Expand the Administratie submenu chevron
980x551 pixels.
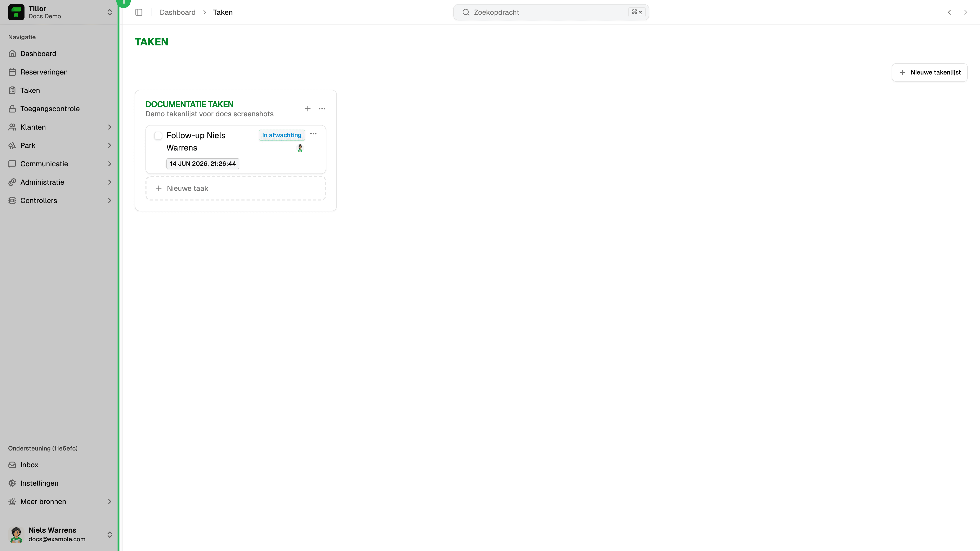(x=109, y=182)
